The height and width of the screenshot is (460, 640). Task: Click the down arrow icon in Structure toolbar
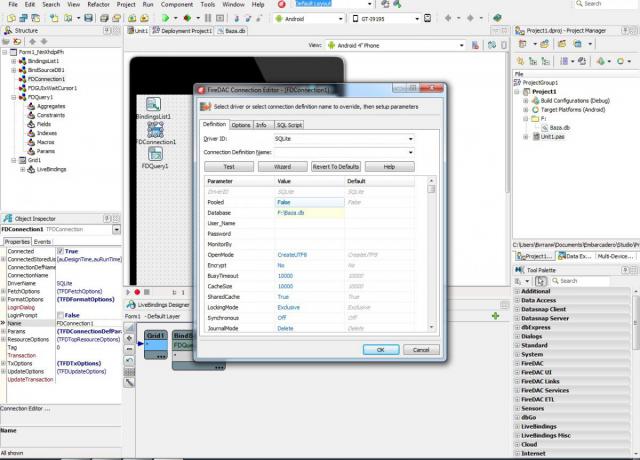tap(44, 41)
